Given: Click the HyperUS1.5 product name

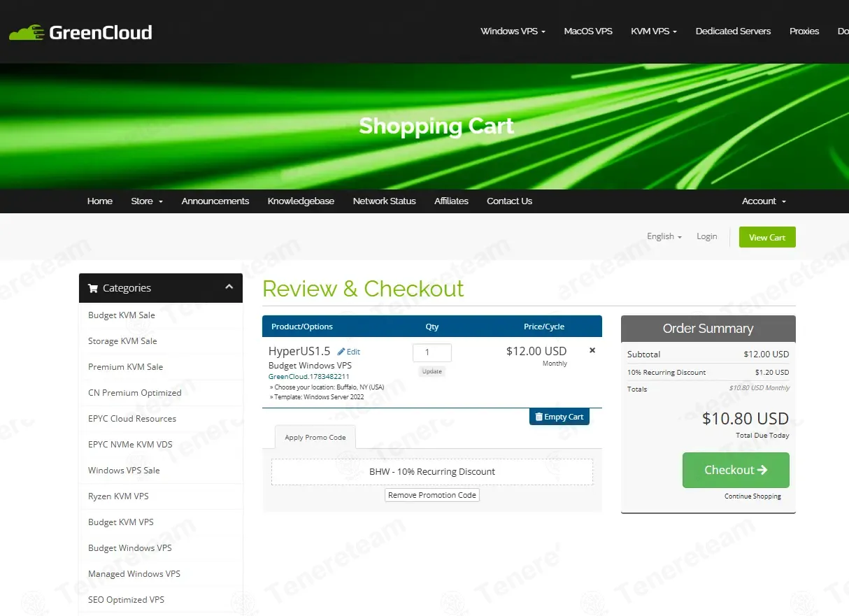Looking at the screenshot, I should tap(299, 352).
